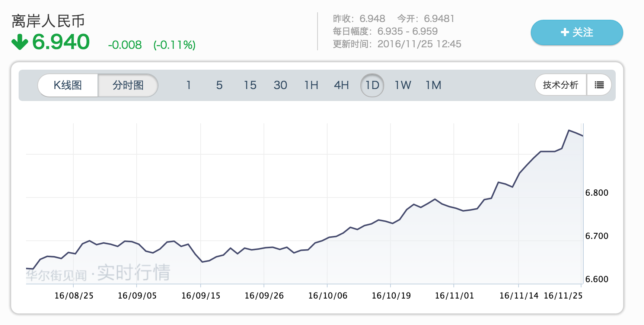Select the 1 minute interval
This screenshot has width=644, height=325.
(189, 85)
